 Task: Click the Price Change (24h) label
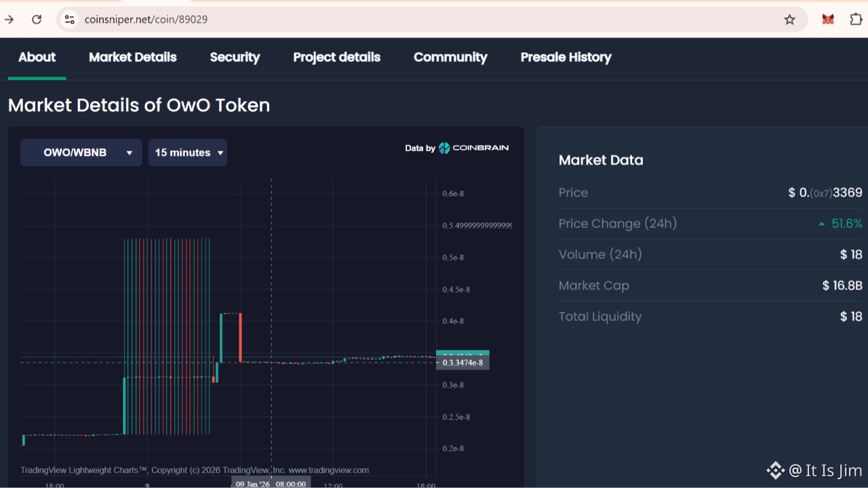(x=618, y=224)
